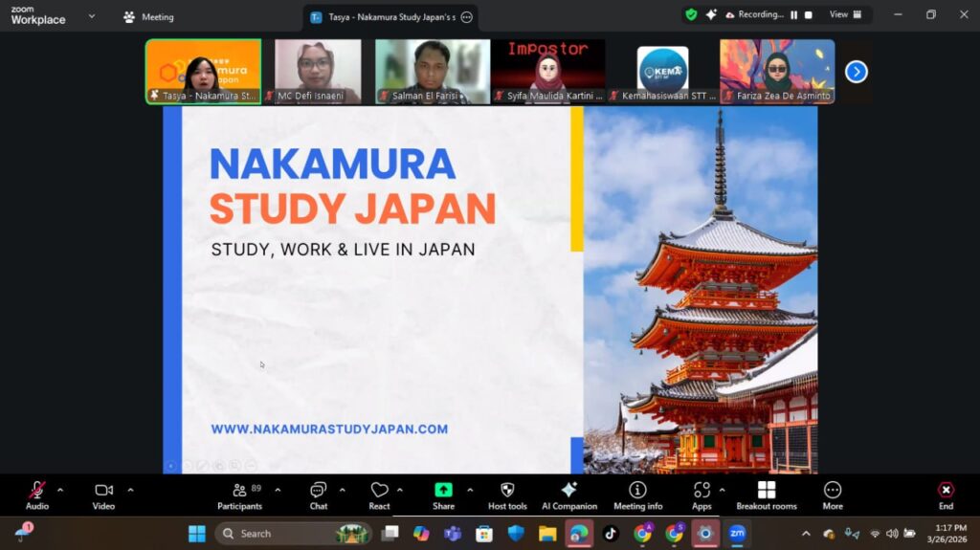Expand the Audio options caret
Viewport: 980px width, 550px height.
click(60, 491)
